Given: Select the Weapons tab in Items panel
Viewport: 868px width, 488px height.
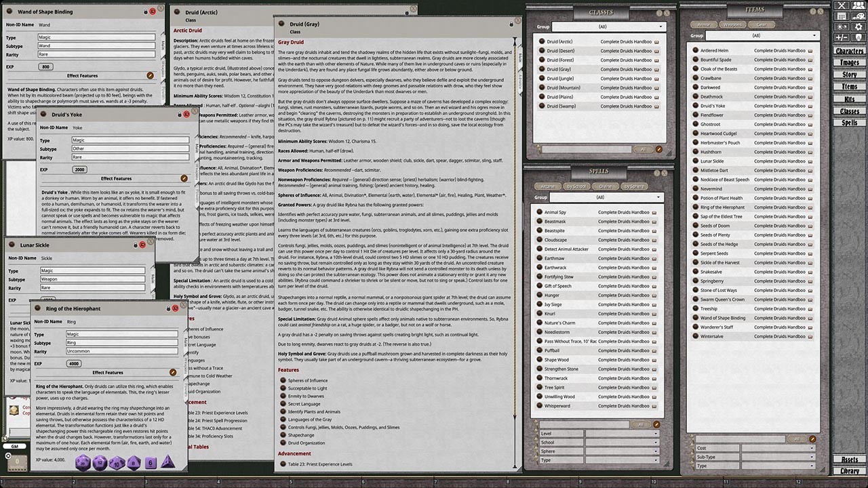Looking at the screenshot, I should pyautogui.click(x=732, y=24).
